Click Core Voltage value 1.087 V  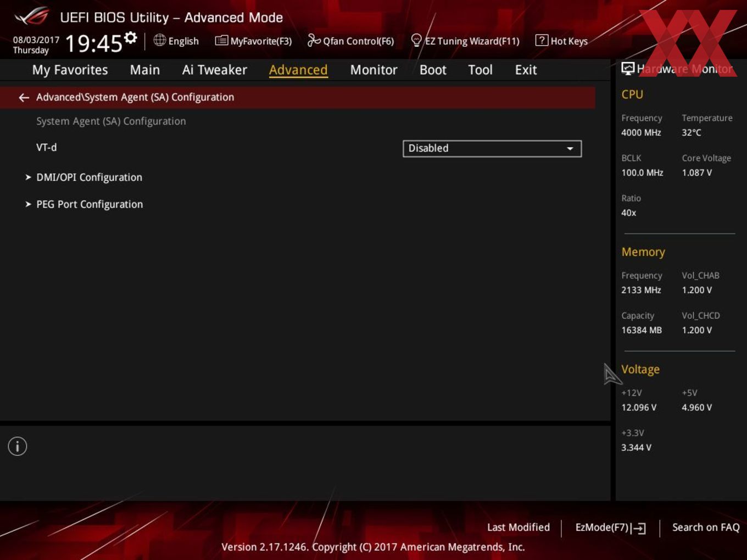tap(697, 172)
